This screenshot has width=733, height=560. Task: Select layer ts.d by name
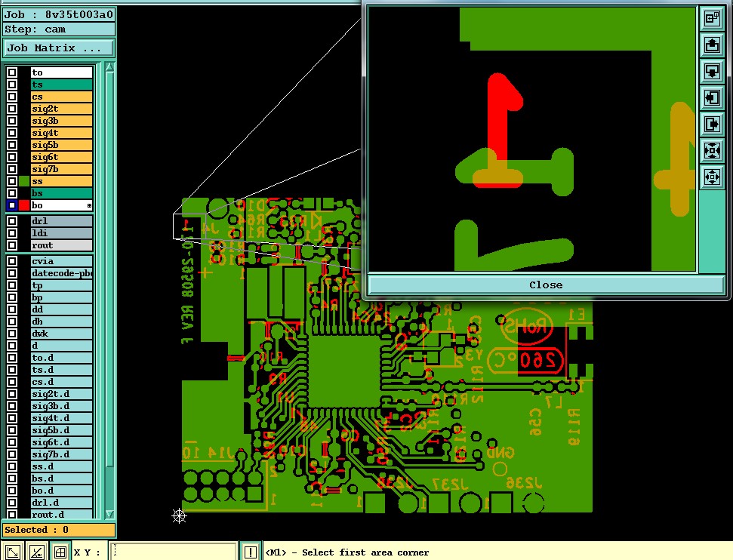pyautogui.click(x=62, y=371)
